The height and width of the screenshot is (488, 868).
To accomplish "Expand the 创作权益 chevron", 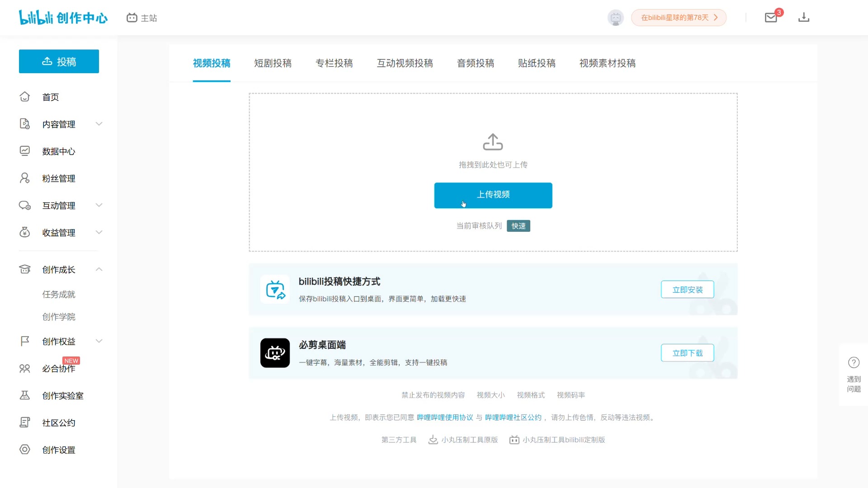I will pyautogui.click(x=99, y=341).
